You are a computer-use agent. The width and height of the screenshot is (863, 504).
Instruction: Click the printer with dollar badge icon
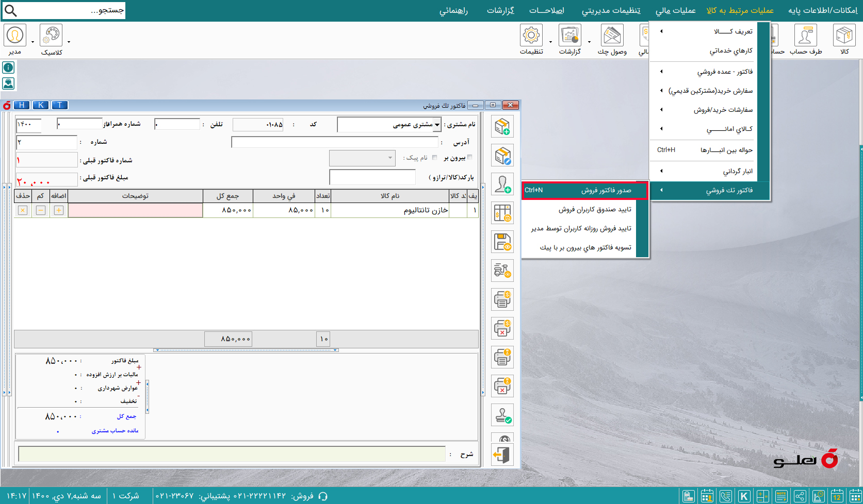(x=502, y=299)
